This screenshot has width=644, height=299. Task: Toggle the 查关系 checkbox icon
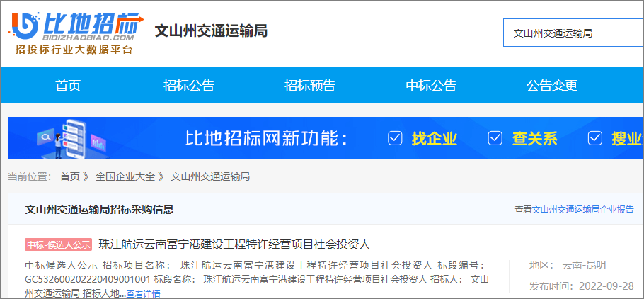pos(495,138)
